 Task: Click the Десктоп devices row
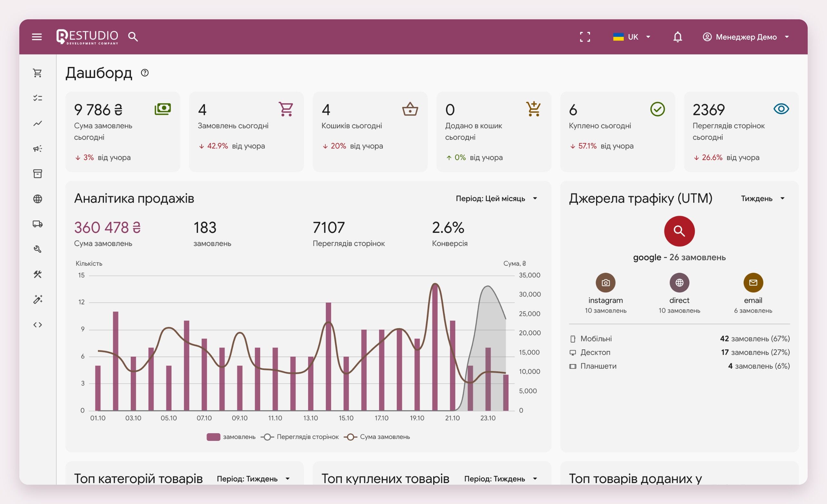679,352
